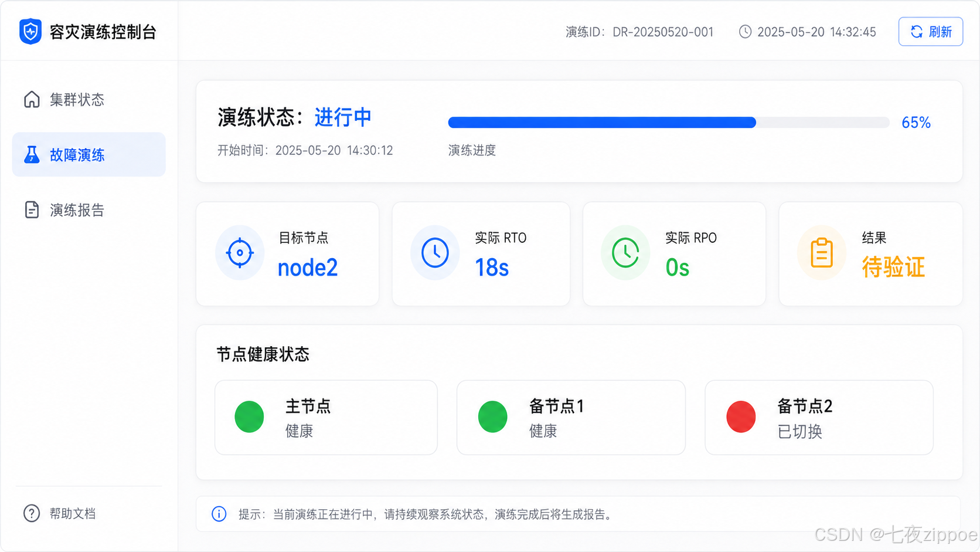Screen dimensions: 980x552
Task: Click the 演练进度 progress bar
Action: [x=669, y=123]
